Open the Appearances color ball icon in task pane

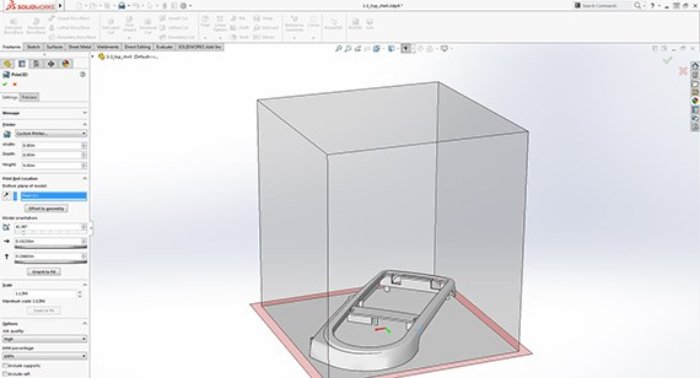coord(695,101)
